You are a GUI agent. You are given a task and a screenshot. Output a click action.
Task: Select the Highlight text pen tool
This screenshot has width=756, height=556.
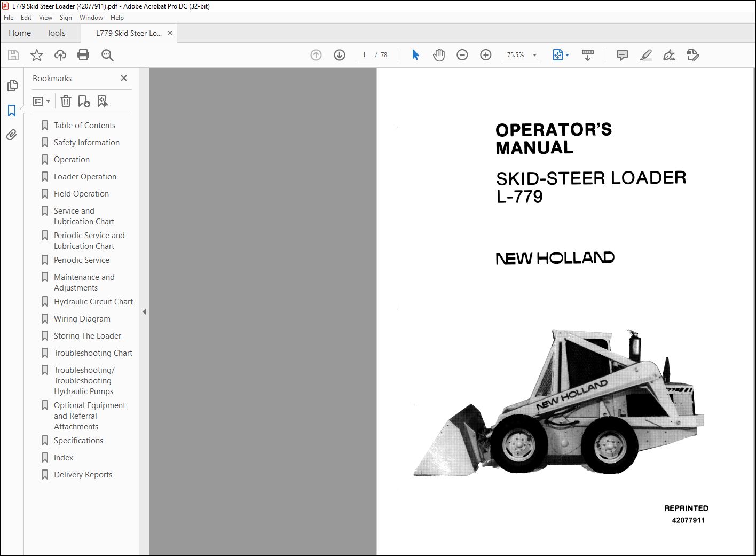[646, 55]
